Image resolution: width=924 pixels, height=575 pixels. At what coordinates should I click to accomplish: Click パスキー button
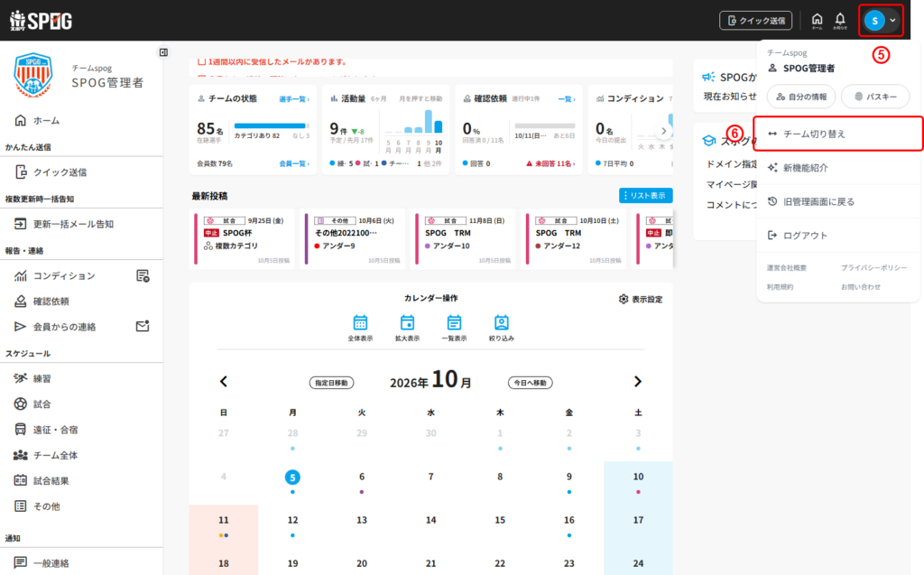coord(875,97)
